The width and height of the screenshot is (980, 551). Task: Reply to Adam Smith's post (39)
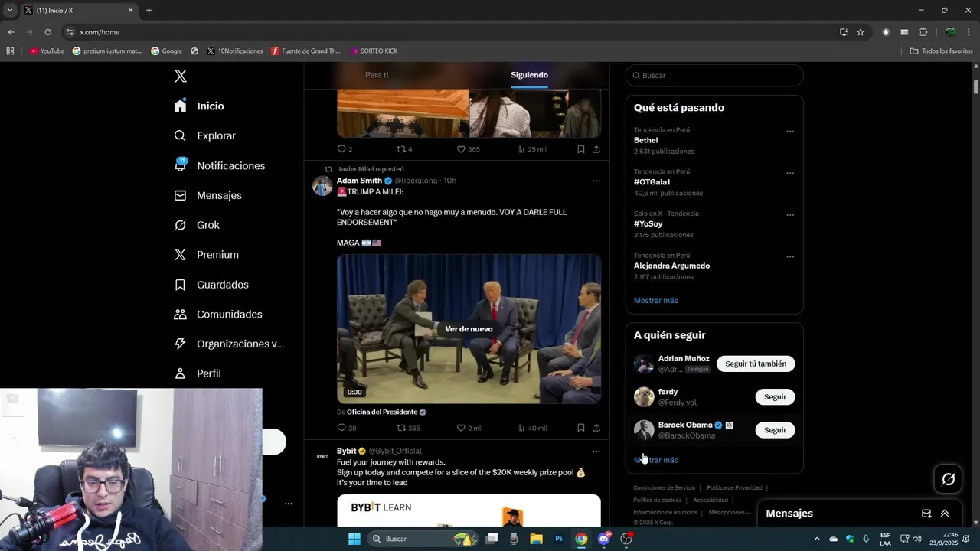[347, 428]
